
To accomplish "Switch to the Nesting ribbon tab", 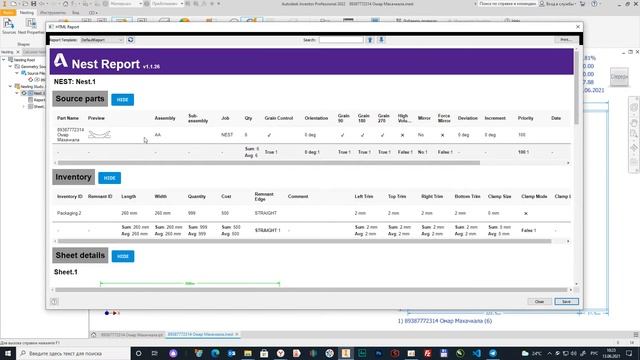I will coord(27,13).
